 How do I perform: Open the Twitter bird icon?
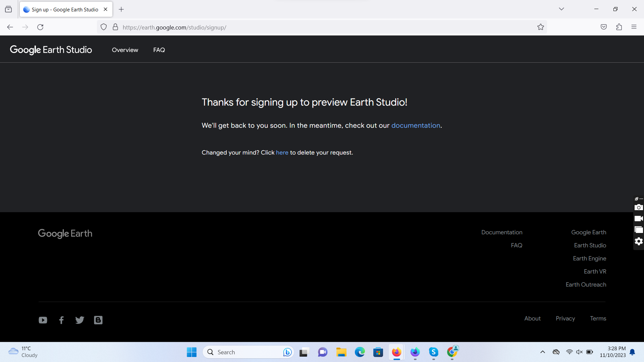(79, 320)
